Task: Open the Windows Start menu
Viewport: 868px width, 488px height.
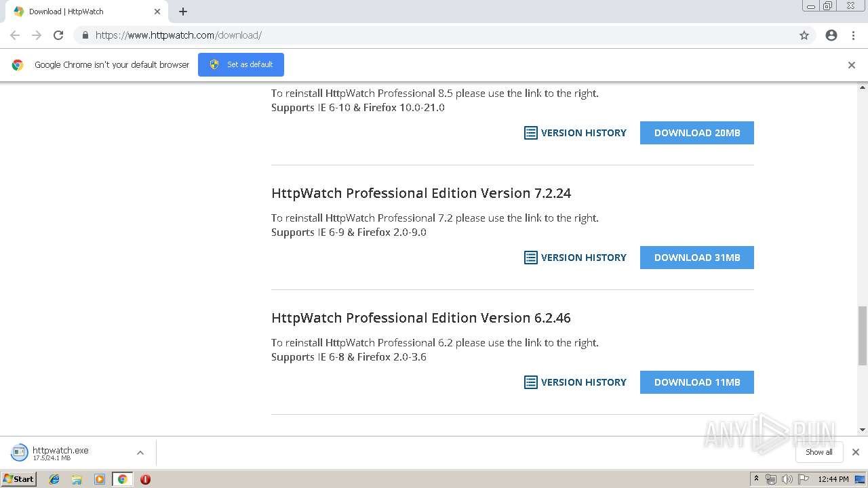Action: 18,479
